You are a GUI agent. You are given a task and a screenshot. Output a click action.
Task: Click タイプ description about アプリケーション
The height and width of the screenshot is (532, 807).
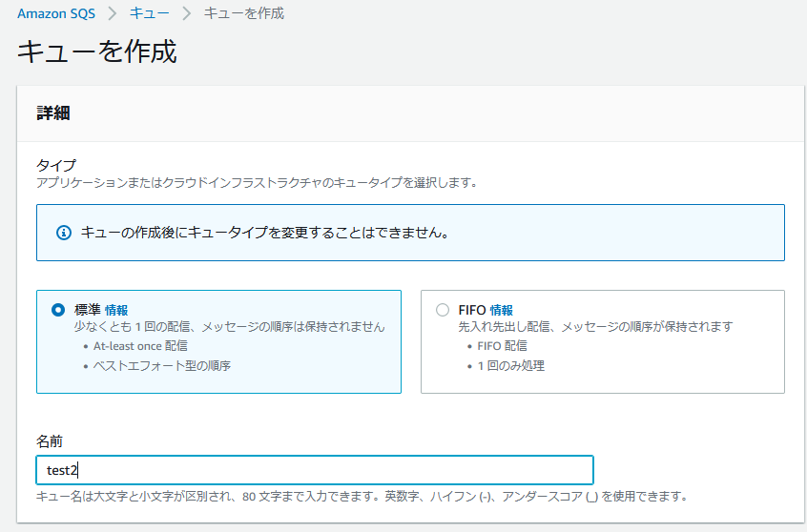(257, 183)
